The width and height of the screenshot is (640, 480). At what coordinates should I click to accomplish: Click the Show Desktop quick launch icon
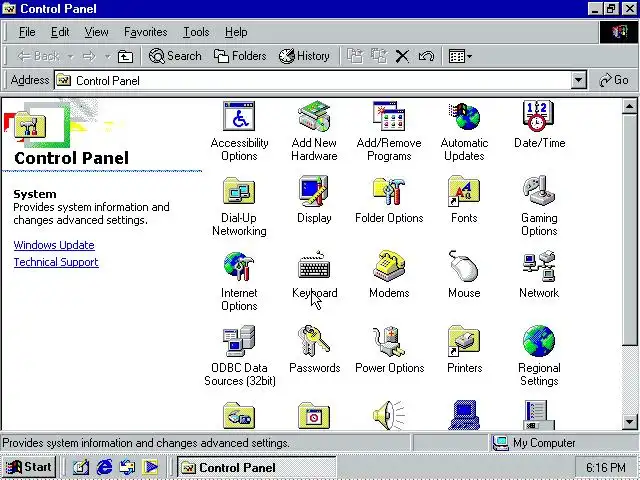pyautogui.click(x=81, y=467)
